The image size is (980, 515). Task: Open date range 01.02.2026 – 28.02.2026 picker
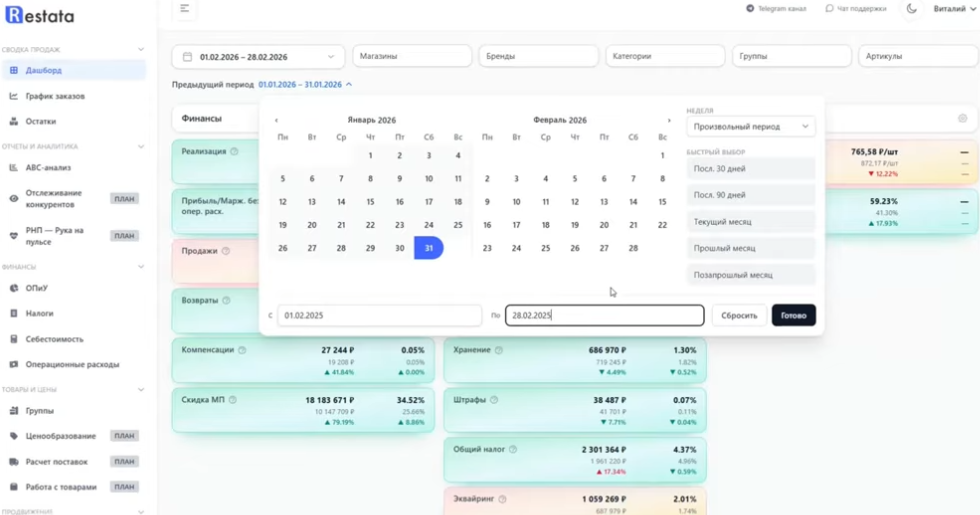point(258,57)
